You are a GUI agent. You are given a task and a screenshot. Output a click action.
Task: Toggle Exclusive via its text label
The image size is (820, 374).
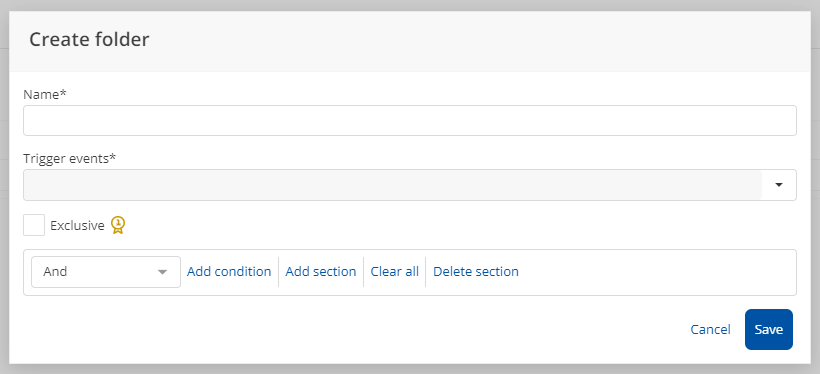pyautogui.click(x=77, y=225)
